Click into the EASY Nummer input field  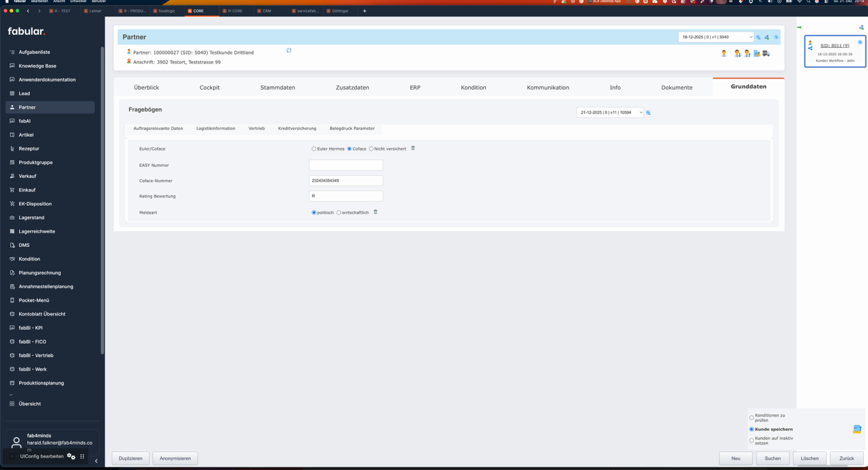click(346, 165)
